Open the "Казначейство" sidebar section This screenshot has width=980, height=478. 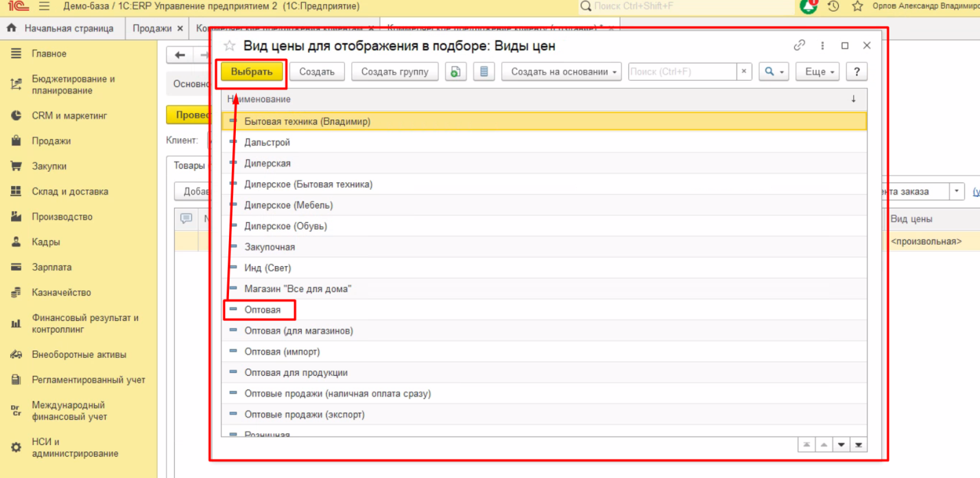tap(61, 292)
